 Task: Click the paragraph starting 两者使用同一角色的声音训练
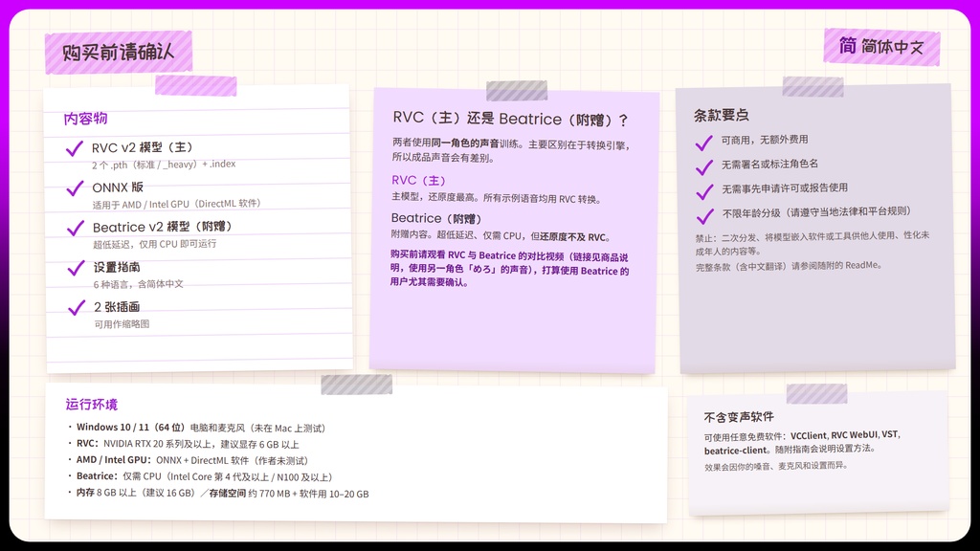[x=511, y=150]
